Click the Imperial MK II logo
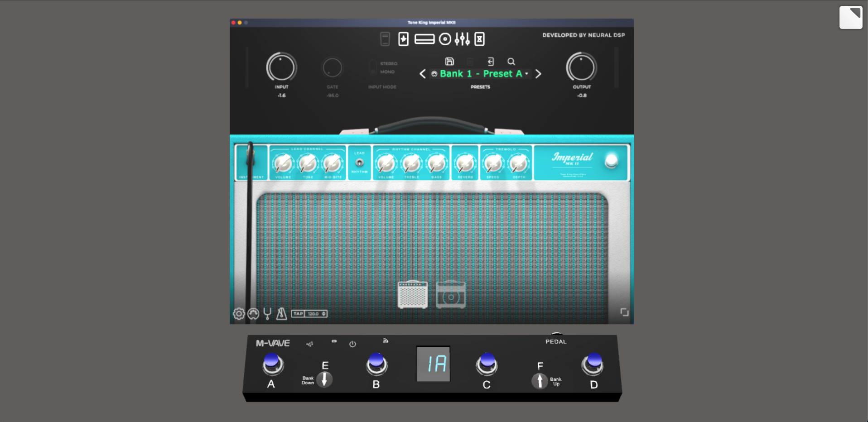 click(x=572, y=158)
